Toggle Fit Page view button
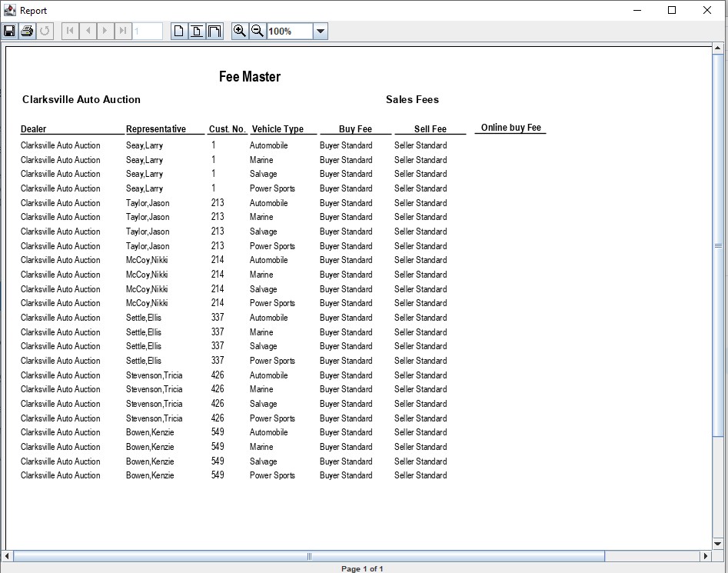The image size is (728, 573). 197,31
